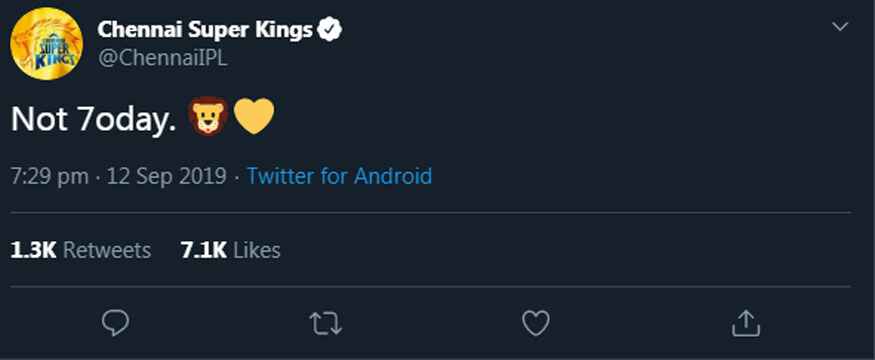Image resolution: width=875 pixels, height=360 pixels.
Task: Open the @ChennaiIPL handle
Action: point(162,58)
